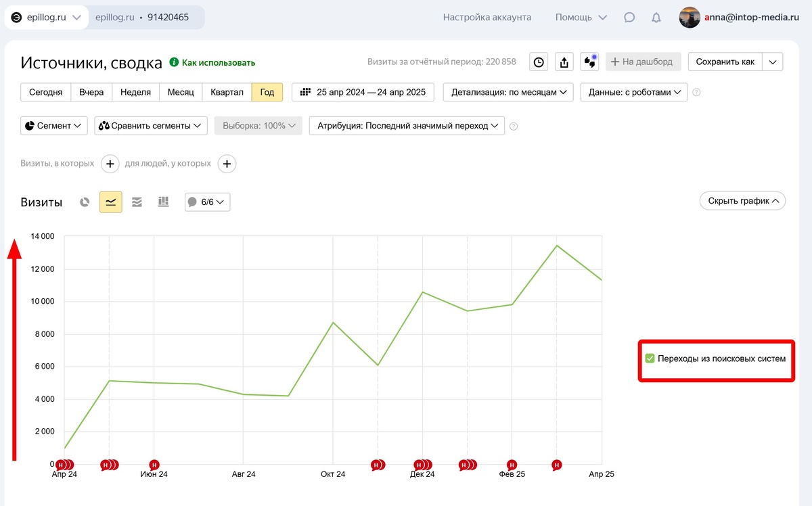Open the report history clock icon

pyautogui.click(x=539, y=62)
